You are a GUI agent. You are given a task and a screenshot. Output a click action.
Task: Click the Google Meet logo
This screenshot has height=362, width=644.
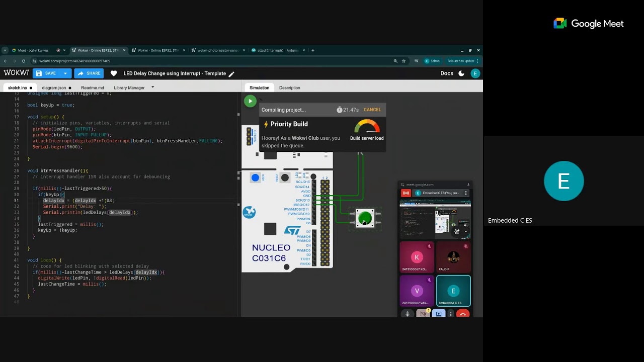(589, 24)
